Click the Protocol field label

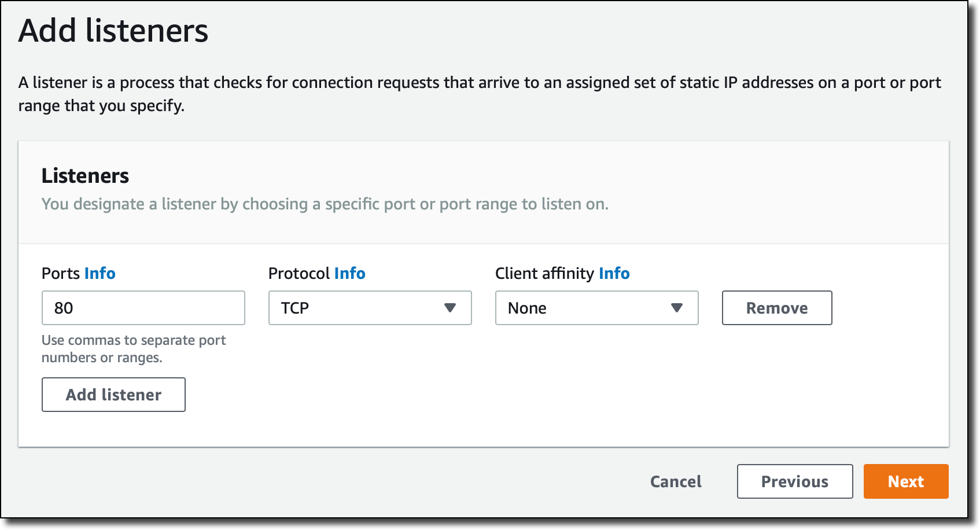click(x=299, y=273)
